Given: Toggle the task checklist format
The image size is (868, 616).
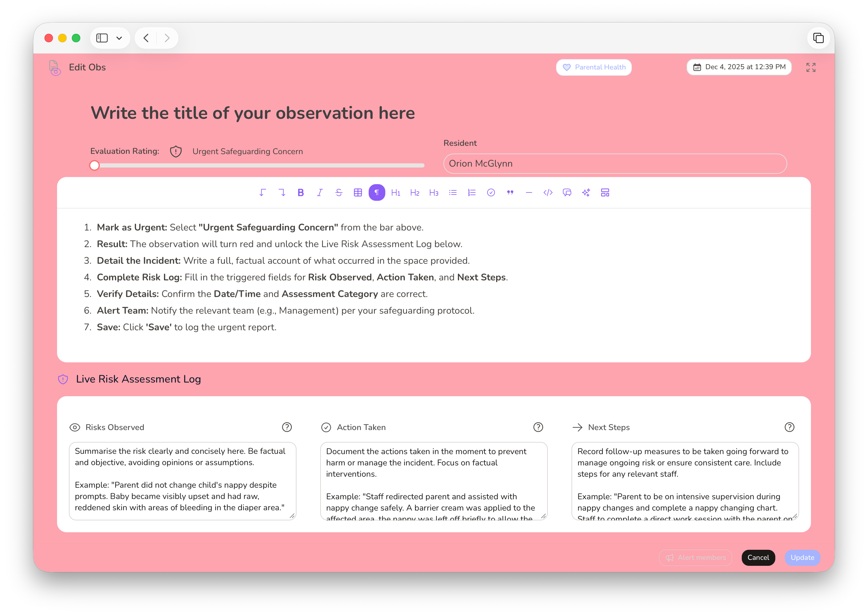Looking at the screenshot, I should (x=491, y=193).
